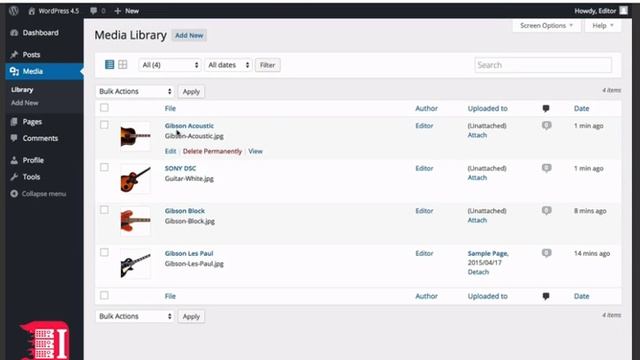Click the Search media input field

coord(543,65)
